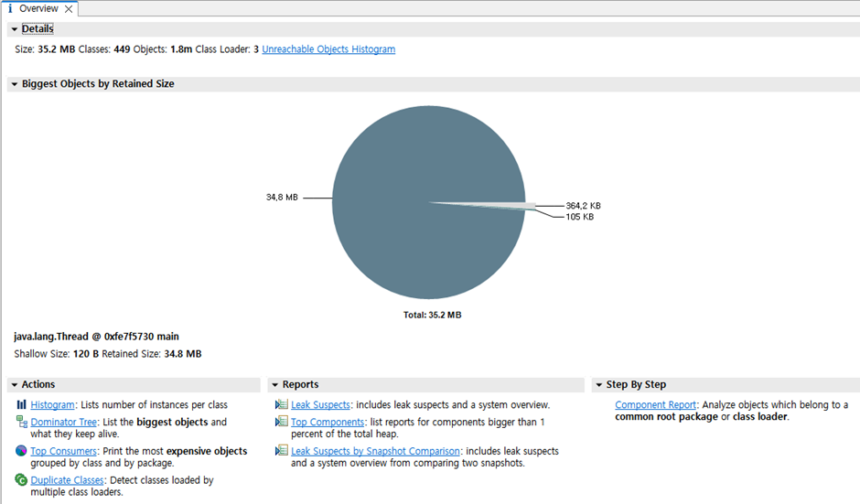Click the Details section heading
860x504 pixels.
pyautogui.click(x=38, y=29)
